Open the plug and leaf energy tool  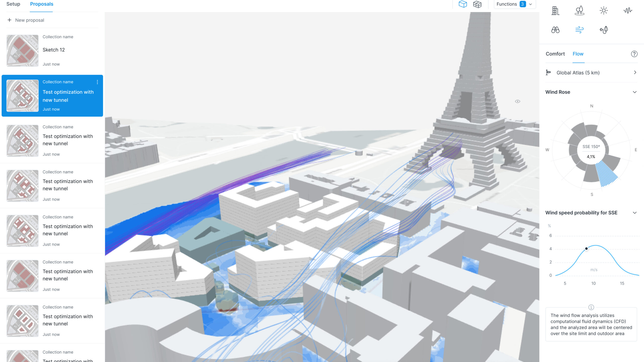pos(603,30)
